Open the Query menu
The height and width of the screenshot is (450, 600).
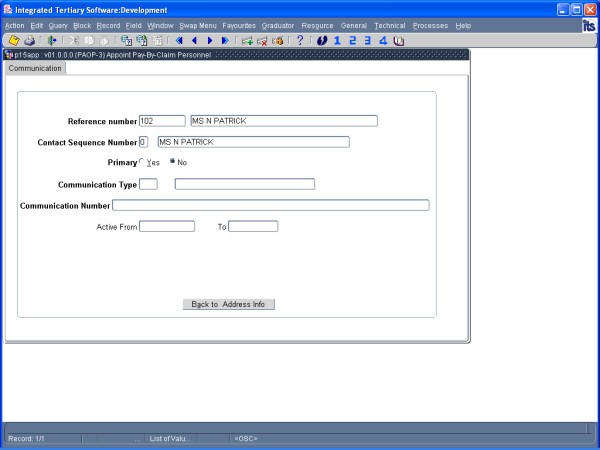pyautogui.click(x=58, y=25)
